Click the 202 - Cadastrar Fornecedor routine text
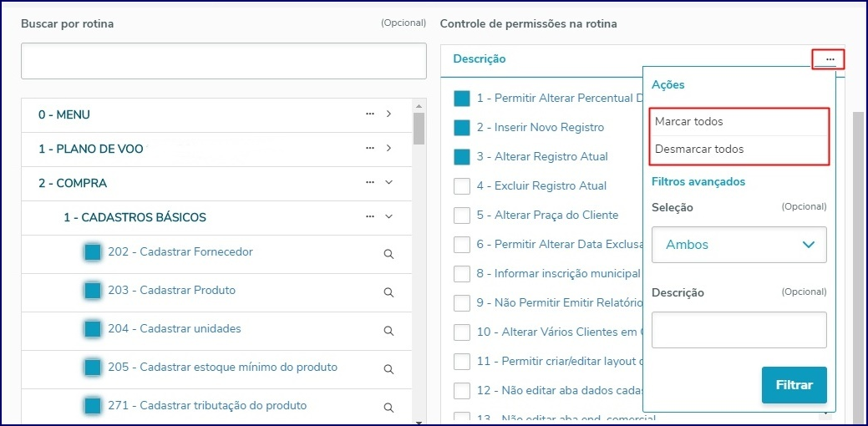Viewport: 868px width, 426px height. tap(180, 252)
